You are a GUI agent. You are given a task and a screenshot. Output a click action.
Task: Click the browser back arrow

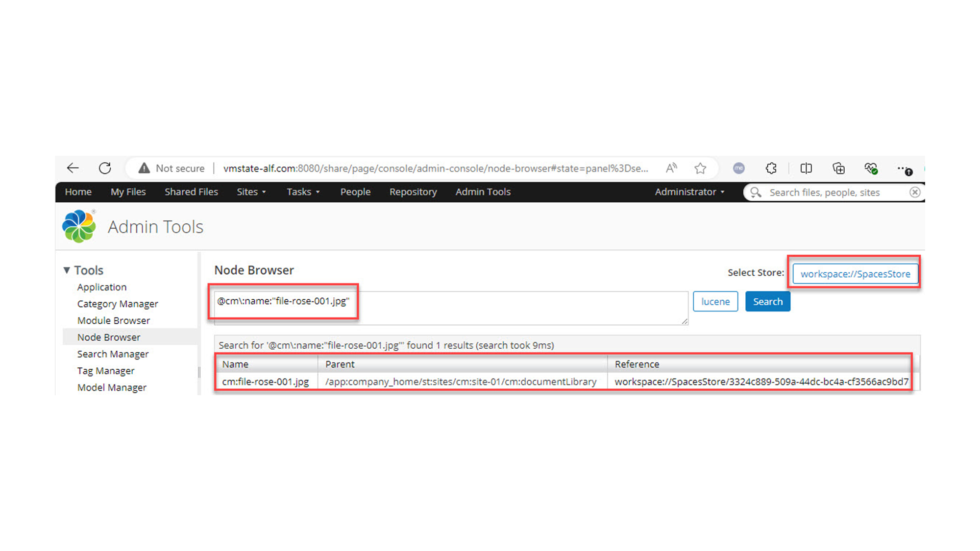click(73, 168)
